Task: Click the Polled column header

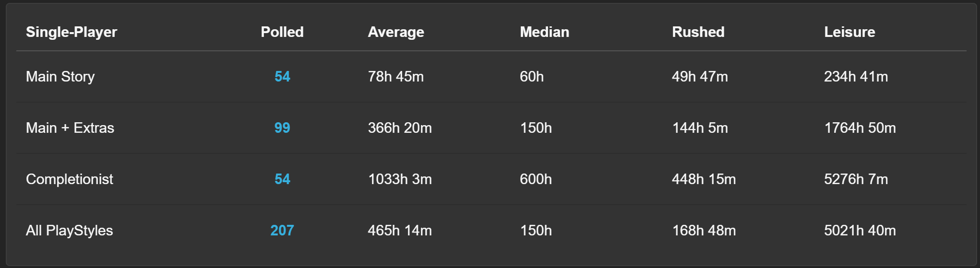Action: pos(282,32)
